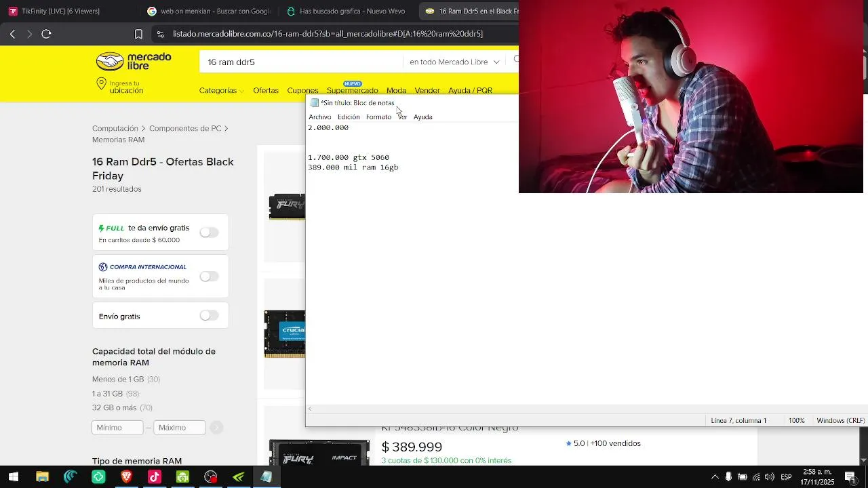Click 'Ingresa tu ubicación' link
Screen dimensions: 868x488
(127, 87)
